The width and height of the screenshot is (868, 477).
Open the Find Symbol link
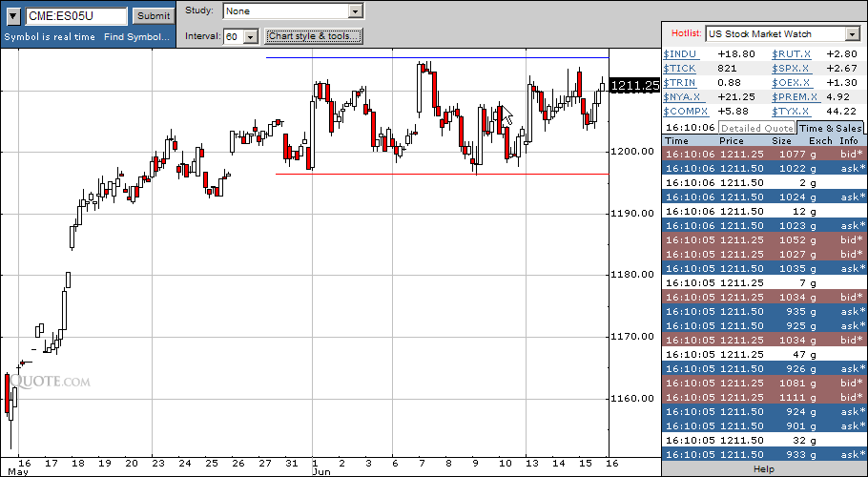[139, 37]
